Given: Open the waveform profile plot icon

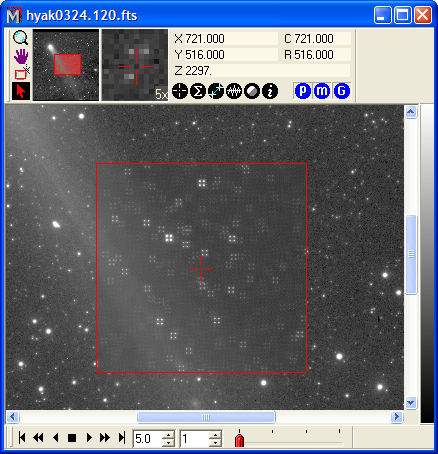Looking at the screenshot, I should [x=234, y=91].
